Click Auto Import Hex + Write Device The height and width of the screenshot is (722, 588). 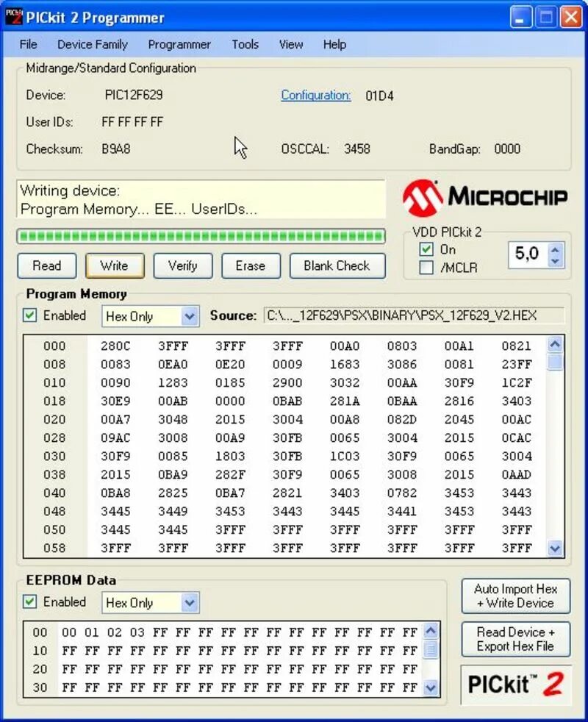516,596
